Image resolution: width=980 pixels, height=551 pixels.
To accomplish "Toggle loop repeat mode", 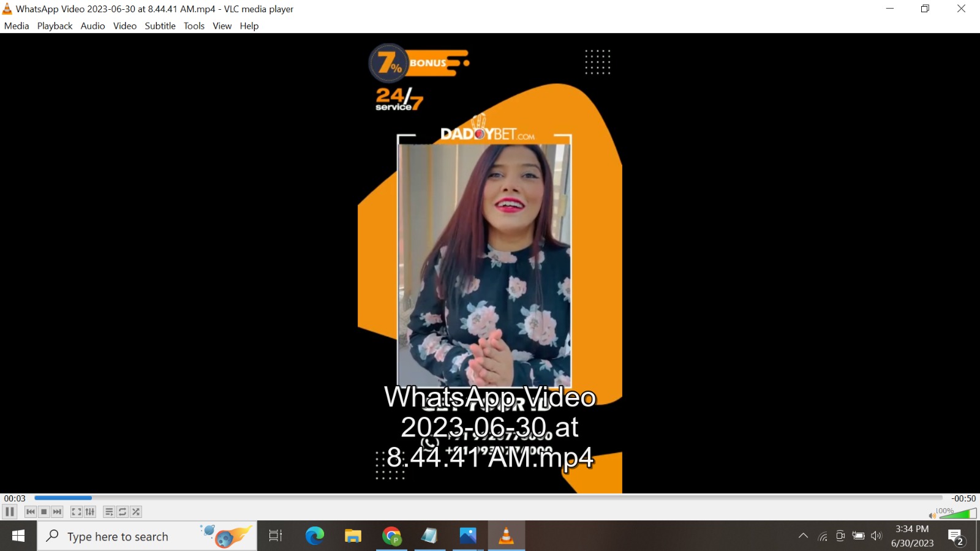I will pos(123,512).
